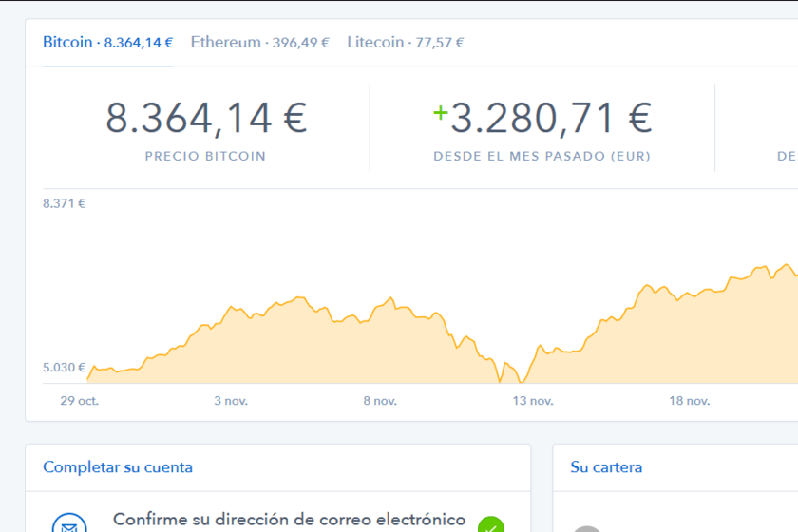Click the 8.371 € chart maximum label
This screenshot has height=532, width=798.
65,203
